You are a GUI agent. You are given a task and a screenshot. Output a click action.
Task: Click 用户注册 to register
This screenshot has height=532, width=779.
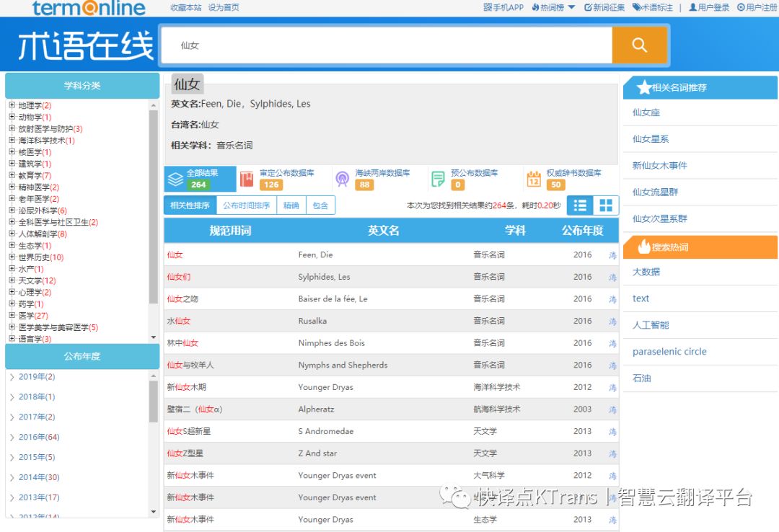coord(757,7)
